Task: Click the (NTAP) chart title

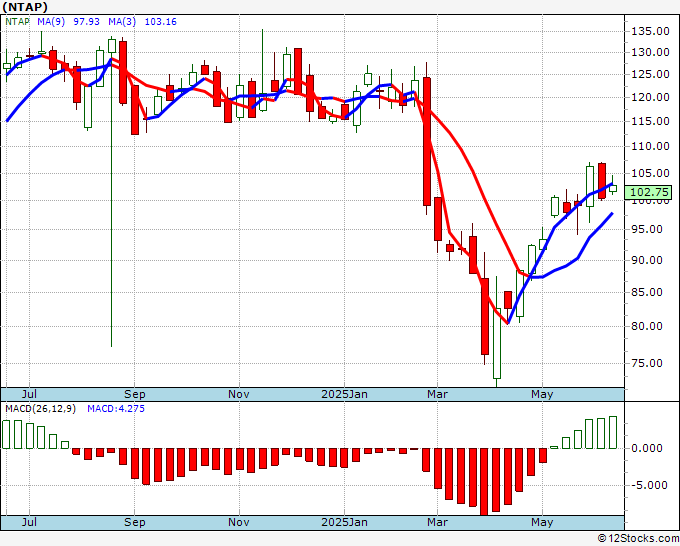Action: coord(25,7)
